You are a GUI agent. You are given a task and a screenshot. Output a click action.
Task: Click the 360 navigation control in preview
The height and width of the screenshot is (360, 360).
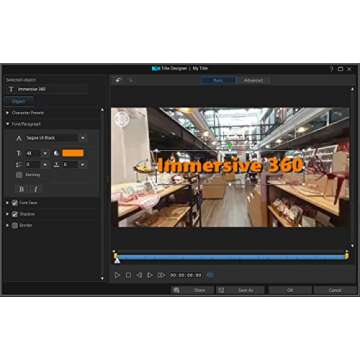coord(122,119)
